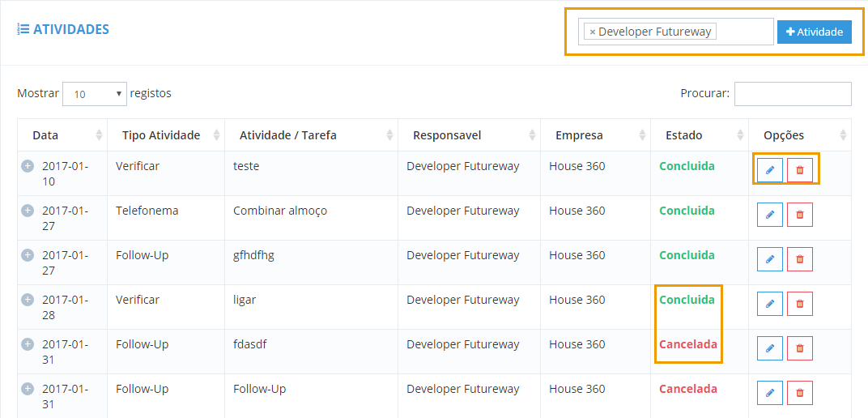Remove the Developer Futureway filter tag

[593, 32]
